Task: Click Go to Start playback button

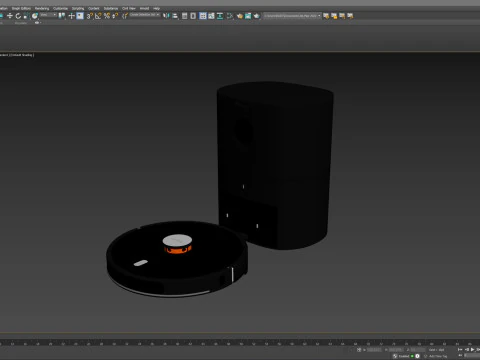Action: click(x=460, y=350)
